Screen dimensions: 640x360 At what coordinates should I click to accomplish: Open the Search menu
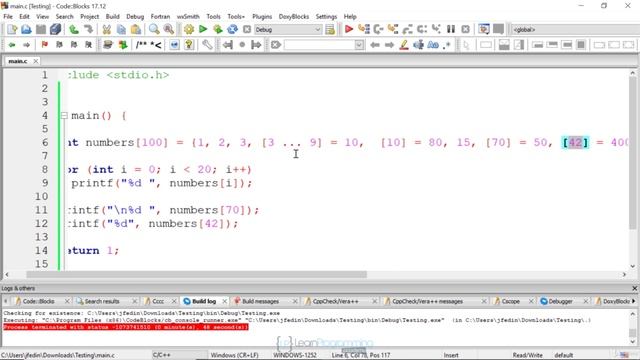point(64,17)
